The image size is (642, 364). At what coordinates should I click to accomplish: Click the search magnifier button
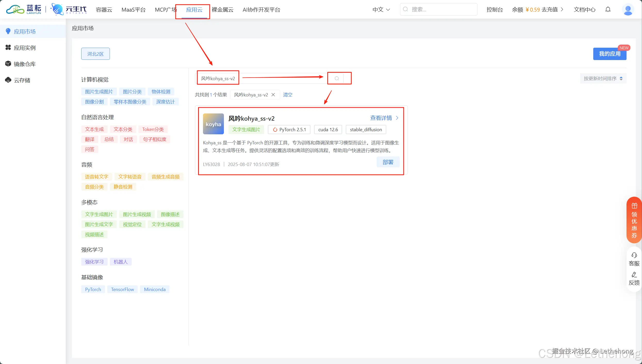(337, 78)
